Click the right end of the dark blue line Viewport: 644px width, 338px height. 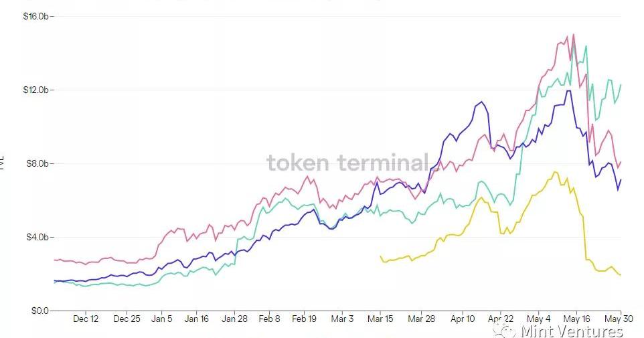click(x=621, y=179)
